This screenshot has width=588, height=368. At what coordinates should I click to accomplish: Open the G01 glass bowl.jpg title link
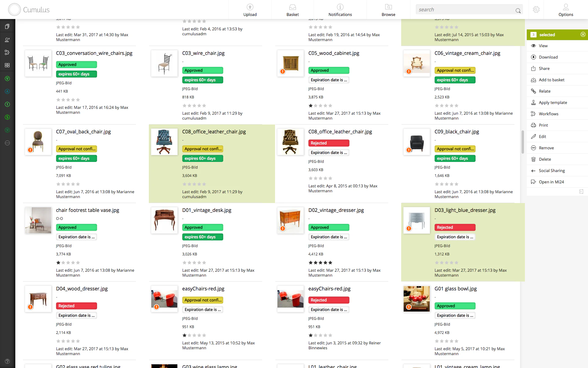click(x=455, y=289)
